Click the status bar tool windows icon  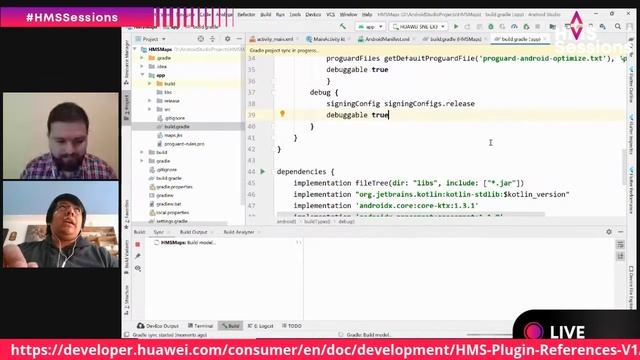[127, 335]
